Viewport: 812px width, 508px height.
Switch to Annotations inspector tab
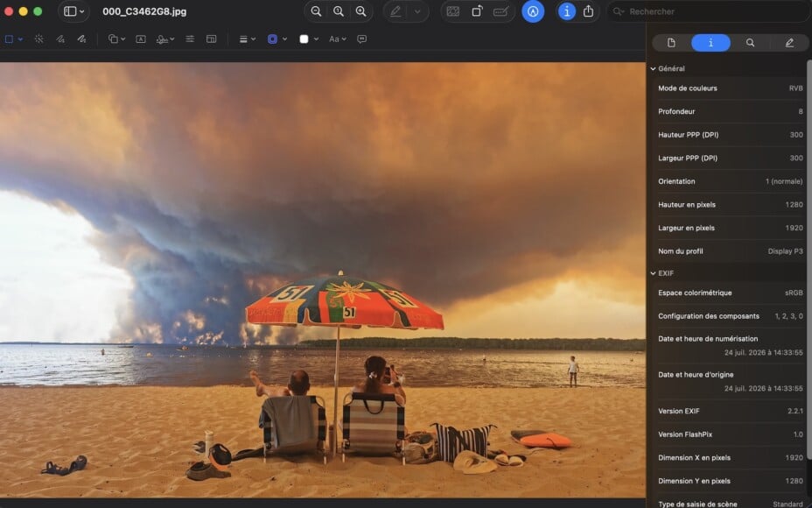point(789,43)
